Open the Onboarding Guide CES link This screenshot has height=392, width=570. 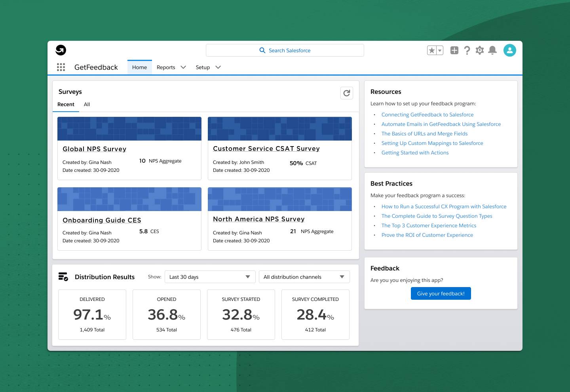102,220
